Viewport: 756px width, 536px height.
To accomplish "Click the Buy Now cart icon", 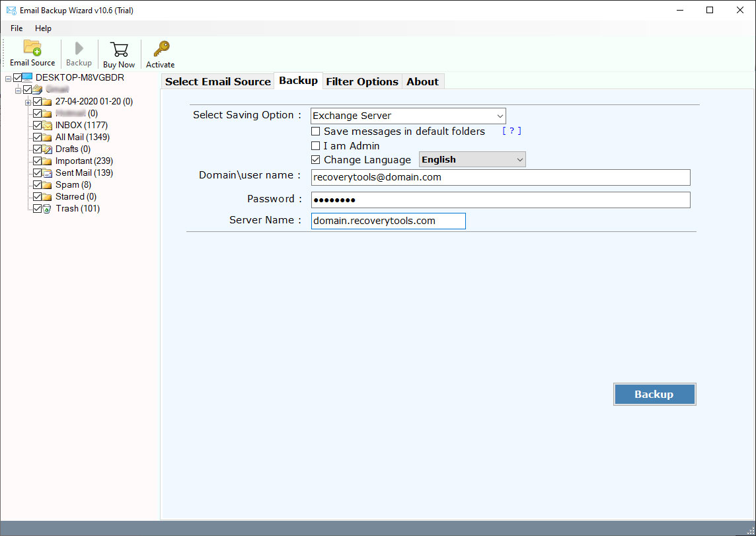I will click(x=119, y=50).
